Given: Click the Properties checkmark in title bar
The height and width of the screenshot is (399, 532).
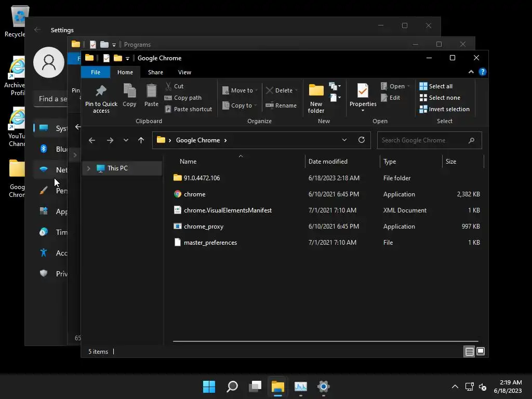Looking at the screenshot, I should click(x=106, y=58).
